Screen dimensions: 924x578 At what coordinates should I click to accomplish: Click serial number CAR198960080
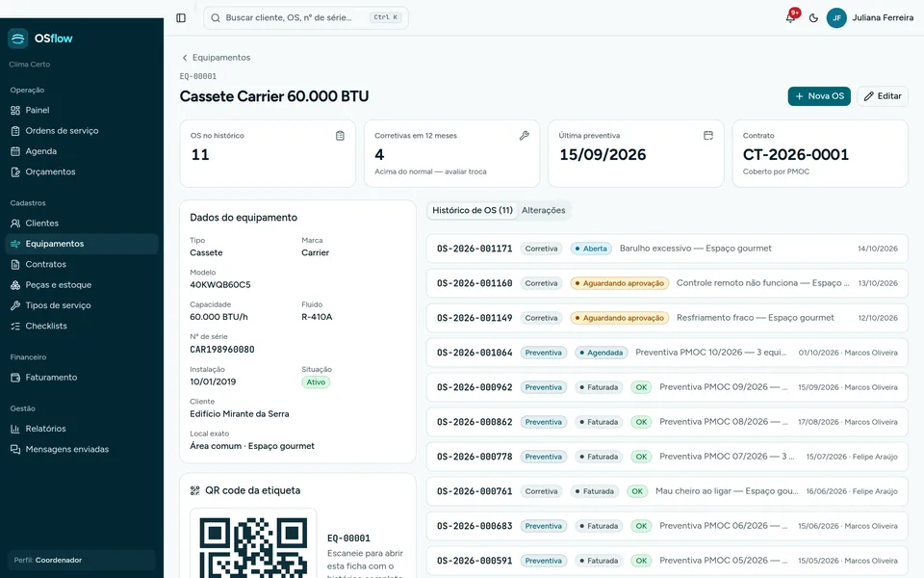tap(222, 350)
